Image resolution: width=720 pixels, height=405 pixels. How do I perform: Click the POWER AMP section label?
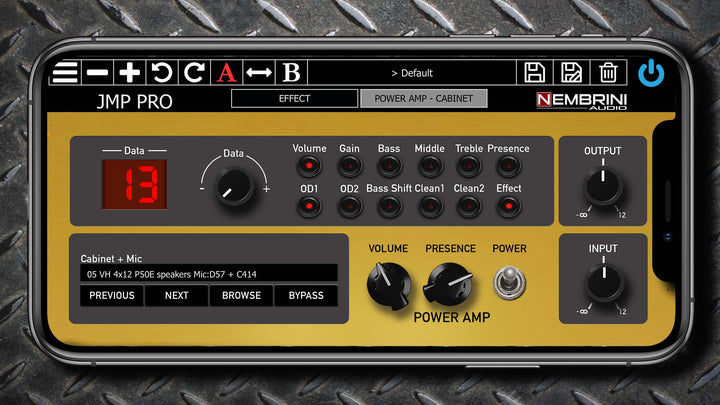[452, 317]
